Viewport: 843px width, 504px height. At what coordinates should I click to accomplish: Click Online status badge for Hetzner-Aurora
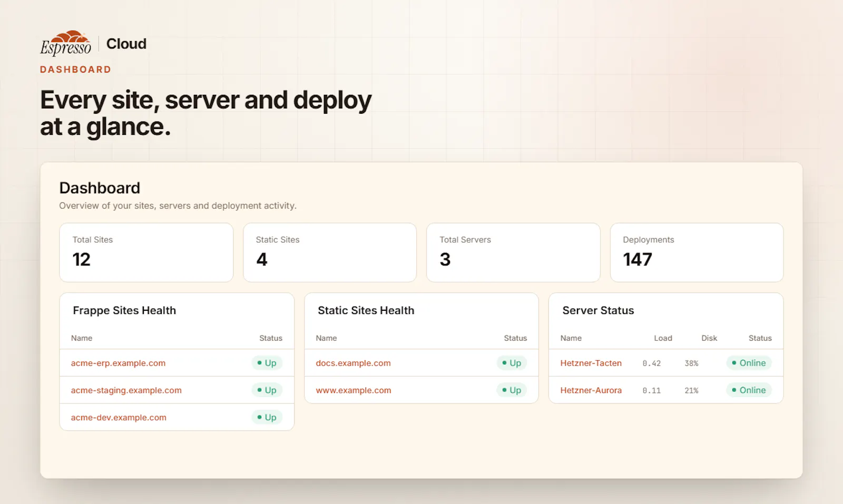749,390
